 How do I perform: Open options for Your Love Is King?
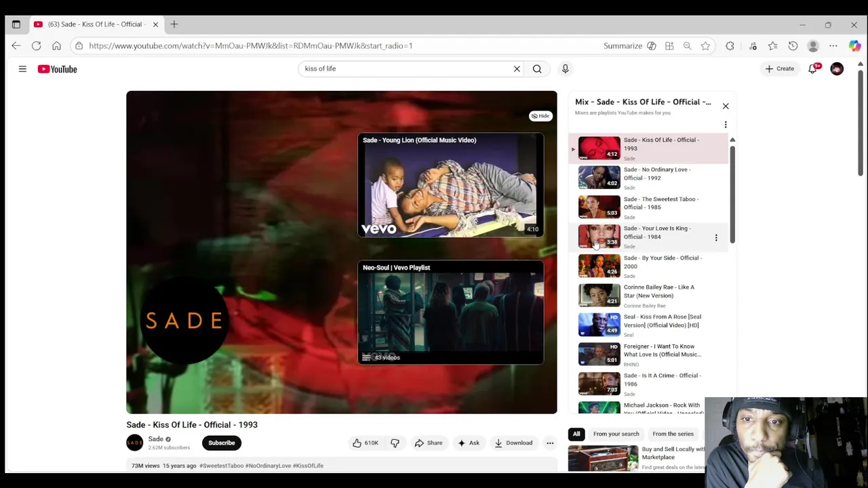pos(716,237)
